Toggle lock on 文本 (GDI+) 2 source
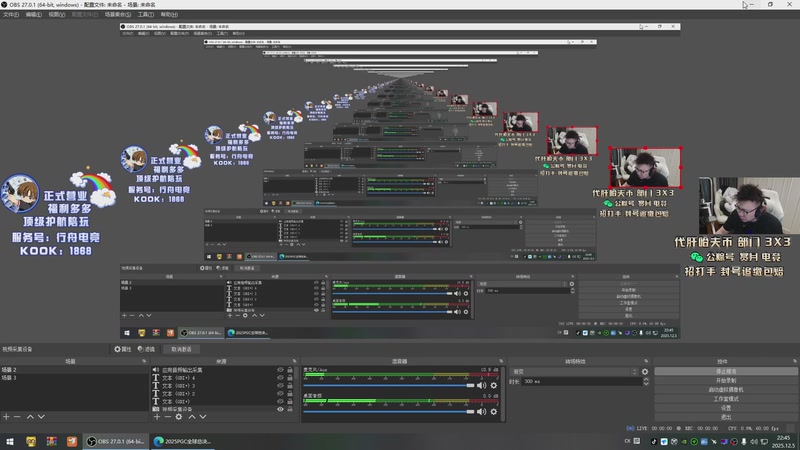800x450 pixels. [x=290, y=393]
